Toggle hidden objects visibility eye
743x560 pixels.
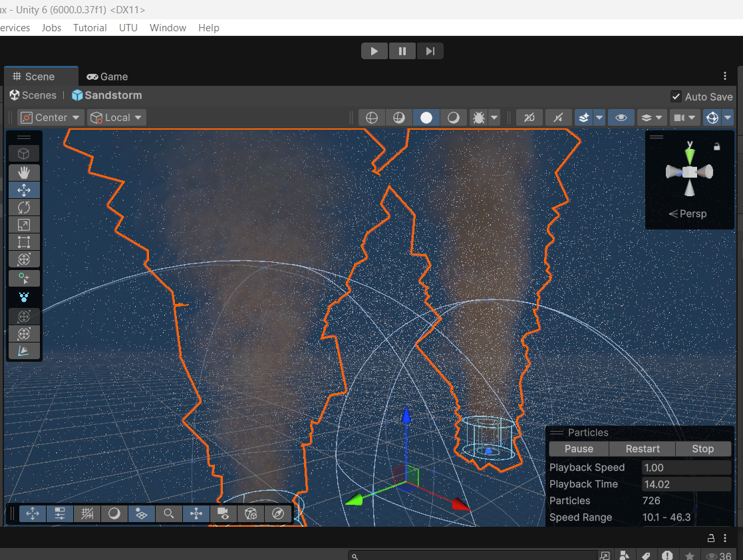621,118
